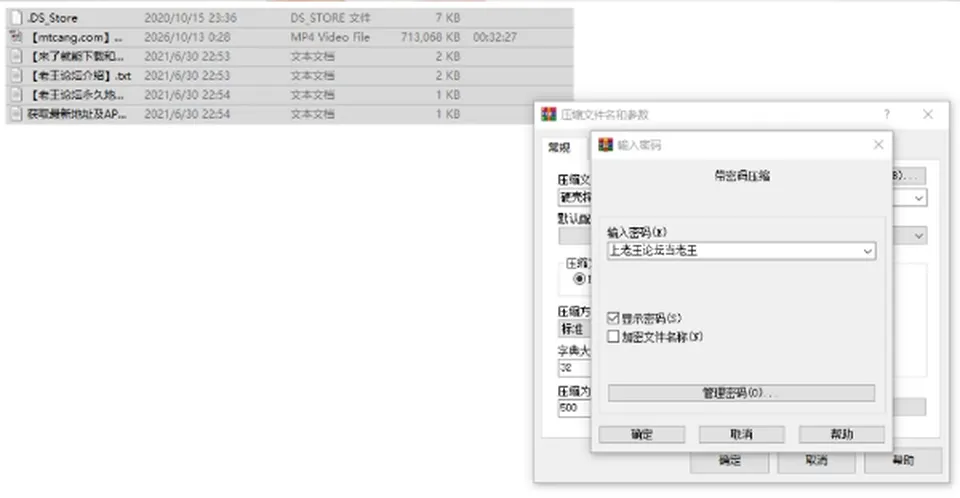Open the greyed 默认配置 dropdown arrow in the background dialog
This screenshot has height=498, width=960.
click(x=918, y=236)
